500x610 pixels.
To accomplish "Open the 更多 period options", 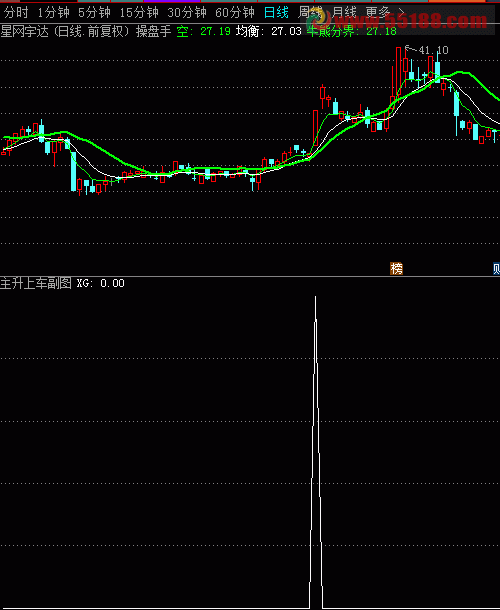I will click(x=385, y=13).
